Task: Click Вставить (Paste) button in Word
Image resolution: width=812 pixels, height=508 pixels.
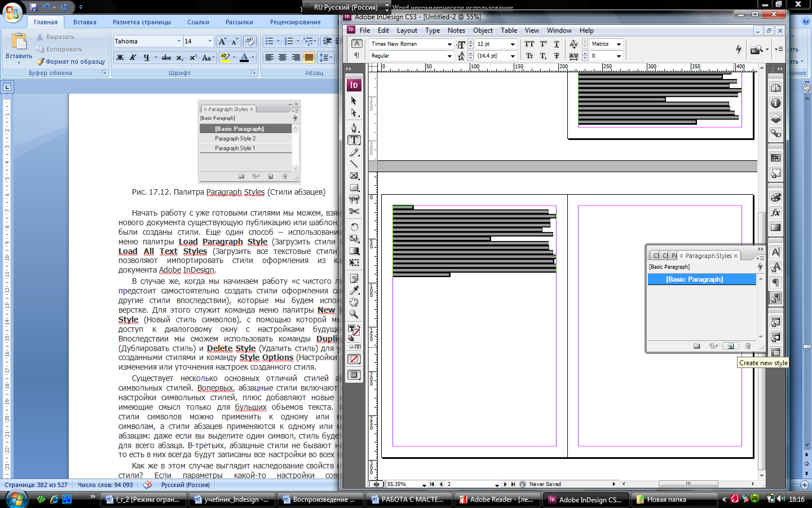Action: tap(19, 48)
